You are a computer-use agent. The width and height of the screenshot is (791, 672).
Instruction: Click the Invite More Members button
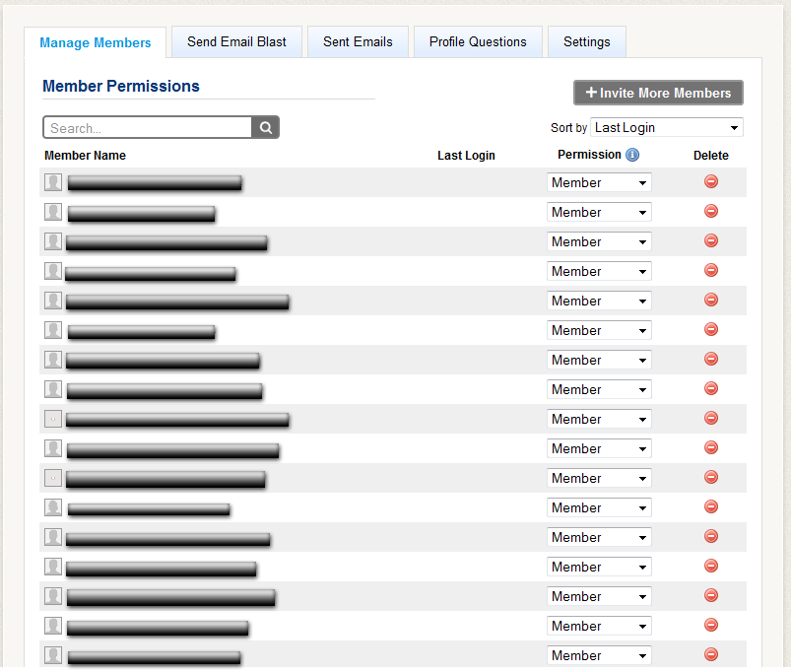coord(658,93)
